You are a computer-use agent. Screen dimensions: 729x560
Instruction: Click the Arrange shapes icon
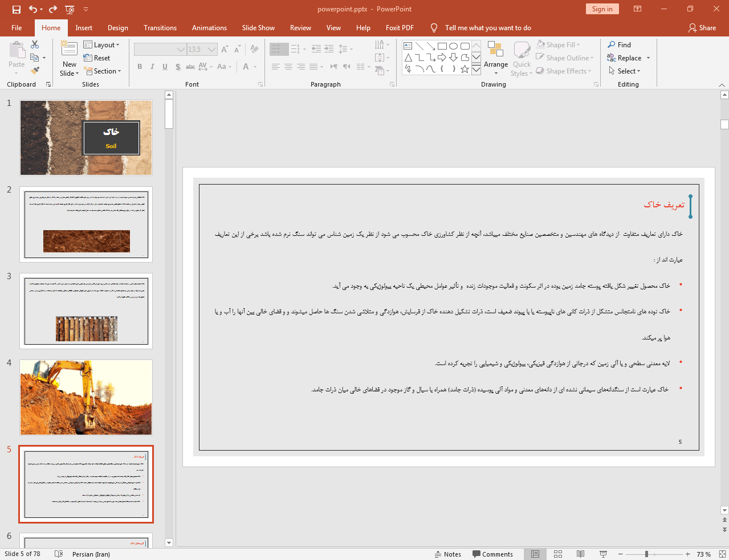pos(496,57)
